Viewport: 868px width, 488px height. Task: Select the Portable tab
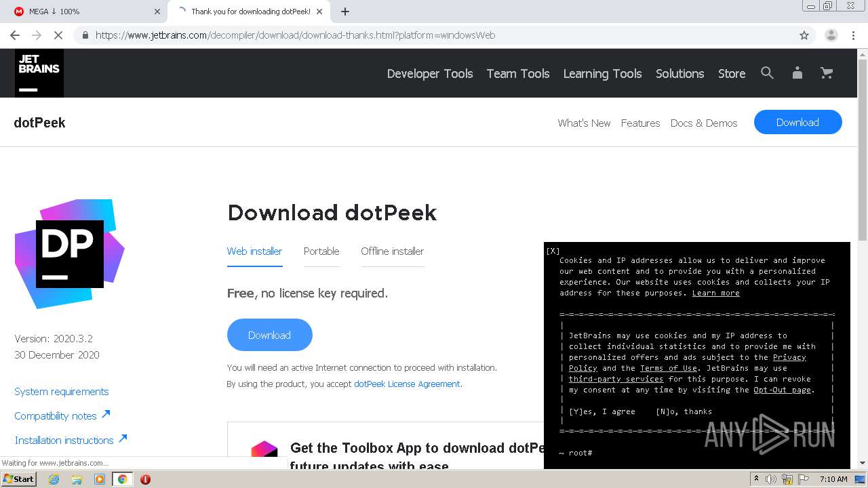click(x=321, y=251)
